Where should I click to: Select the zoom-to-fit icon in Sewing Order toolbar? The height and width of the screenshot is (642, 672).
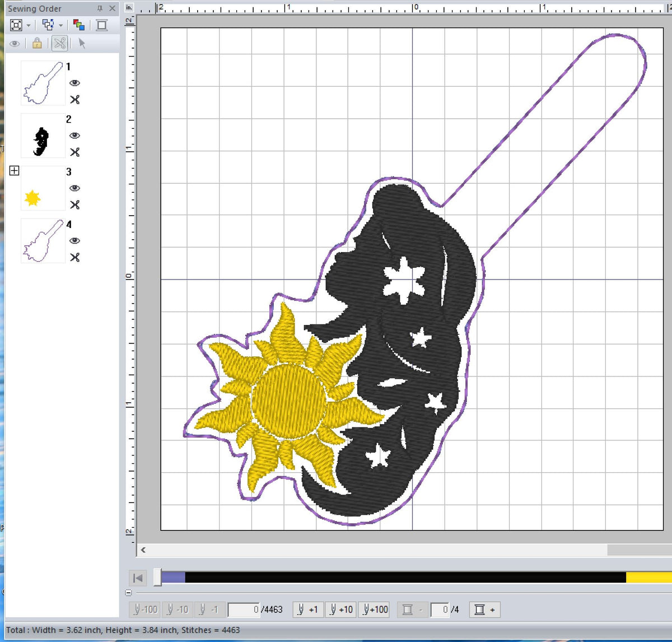17,25
